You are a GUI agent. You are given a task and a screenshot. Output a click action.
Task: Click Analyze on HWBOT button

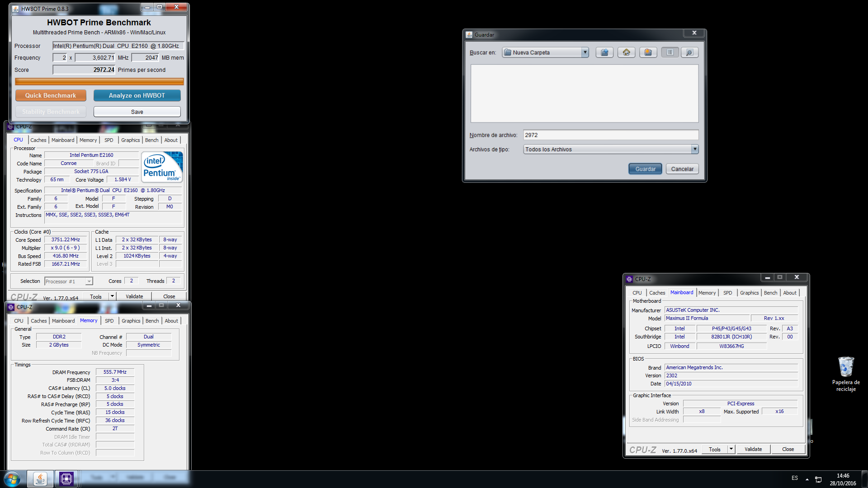(137, 95)
